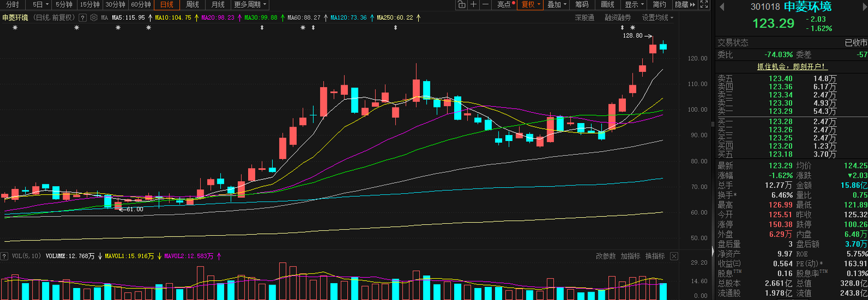Screen dimensions: 868x300
Task: Click the 128.80 high price annotation
Action: coord(633,36)
